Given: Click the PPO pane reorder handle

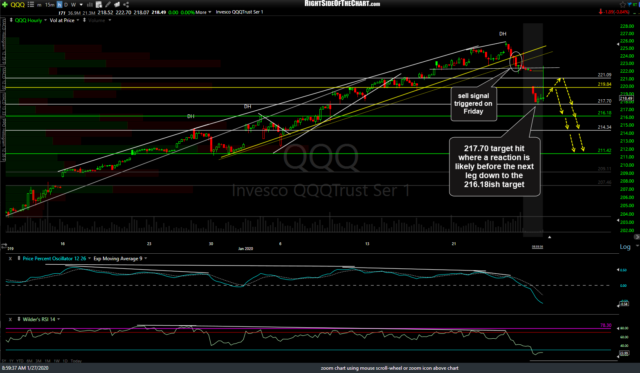Looking at the screenshot, I should click(x=18, y=258).
